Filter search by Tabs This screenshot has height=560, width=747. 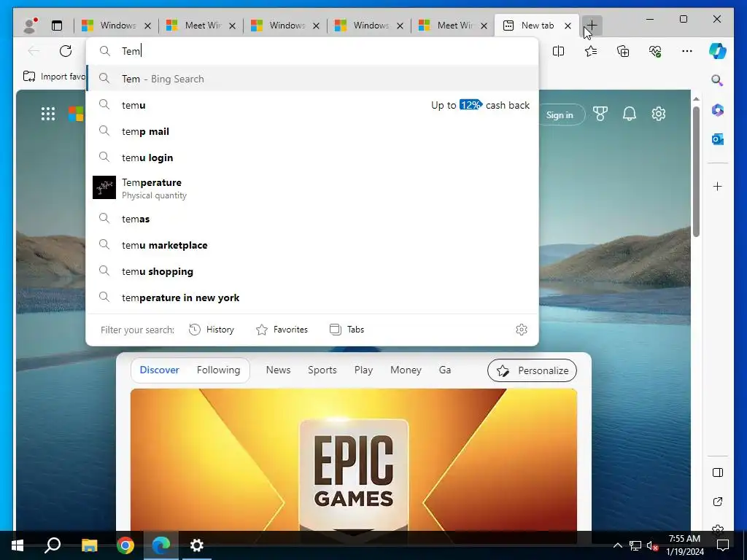point(347,330)
